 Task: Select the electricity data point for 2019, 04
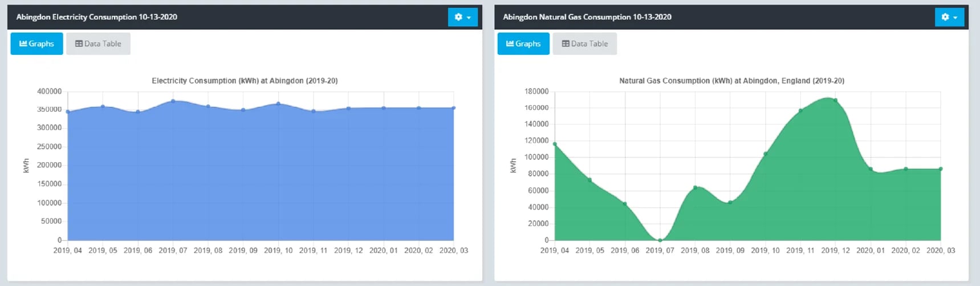click(x=68, y=112)
